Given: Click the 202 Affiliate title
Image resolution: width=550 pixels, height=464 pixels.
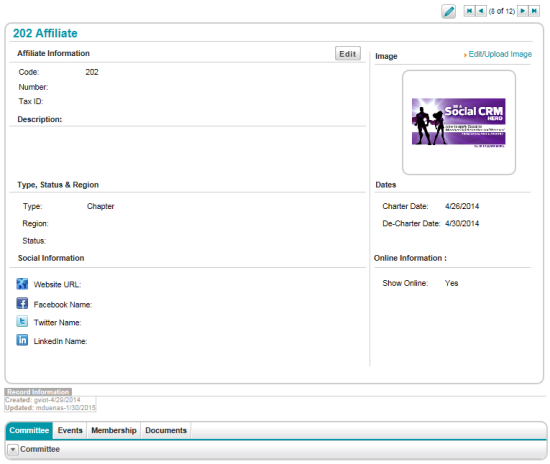Looking at the screenshot, I should pos(45,33).
